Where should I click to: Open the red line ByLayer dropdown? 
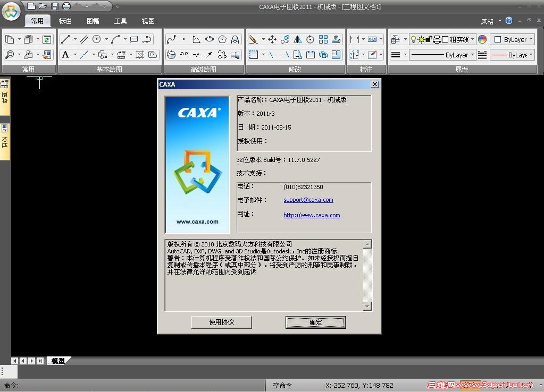[x=512, y=55]
